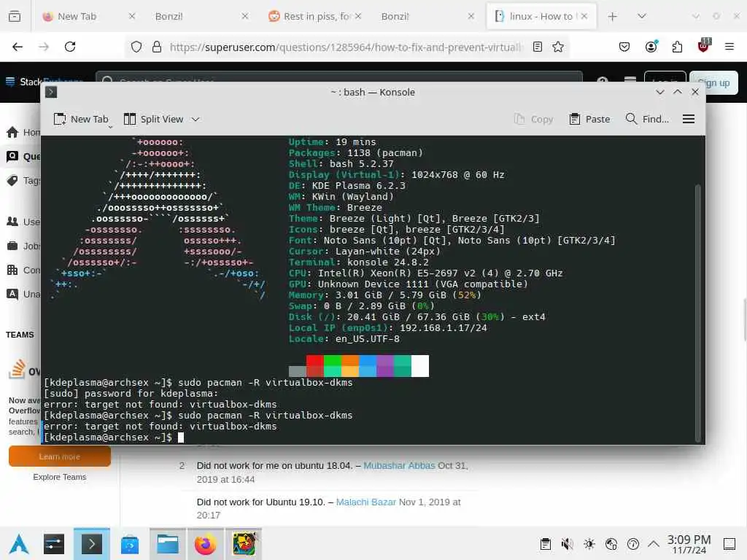The height and width of the screenshot is (560, 747).
Task: Click the terminal command prompt line
Action: coord(113,437)
